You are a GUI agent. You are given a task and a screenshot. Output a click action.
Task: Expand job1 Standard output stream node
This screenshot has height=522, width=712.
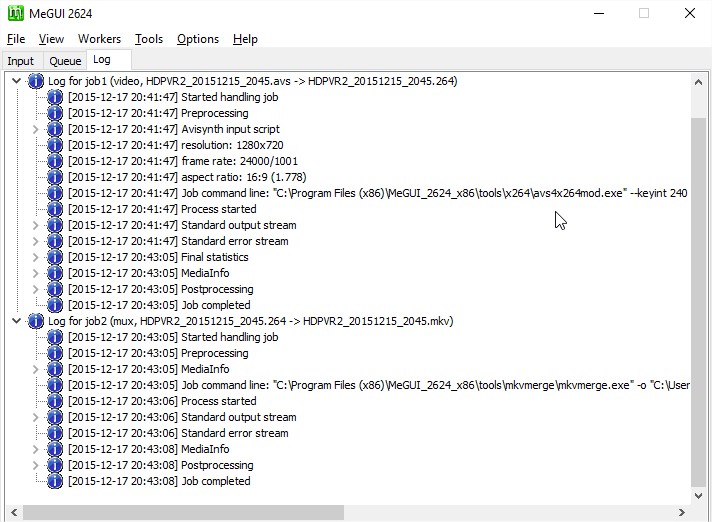[x=36, y=225]
